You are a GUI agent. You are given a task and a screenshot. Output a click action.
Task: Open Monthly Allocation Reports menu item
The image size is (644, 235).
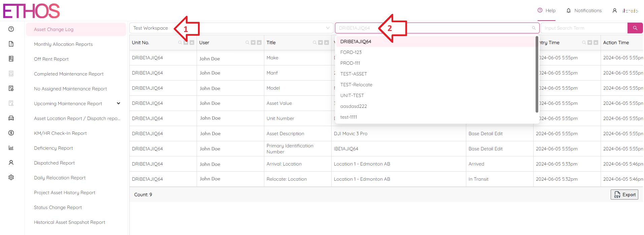63,44
